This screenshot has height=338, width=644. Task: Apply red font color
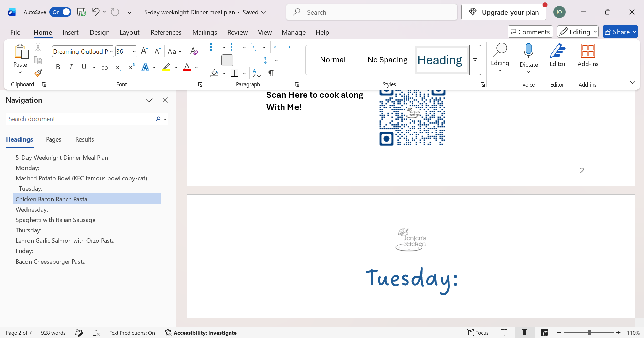187,67
